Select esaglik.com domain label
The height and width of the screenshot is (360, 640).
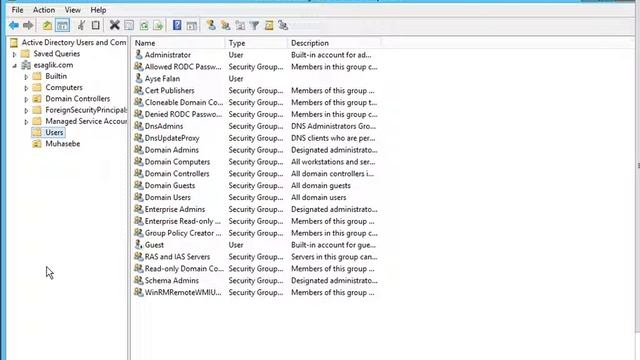53,65
